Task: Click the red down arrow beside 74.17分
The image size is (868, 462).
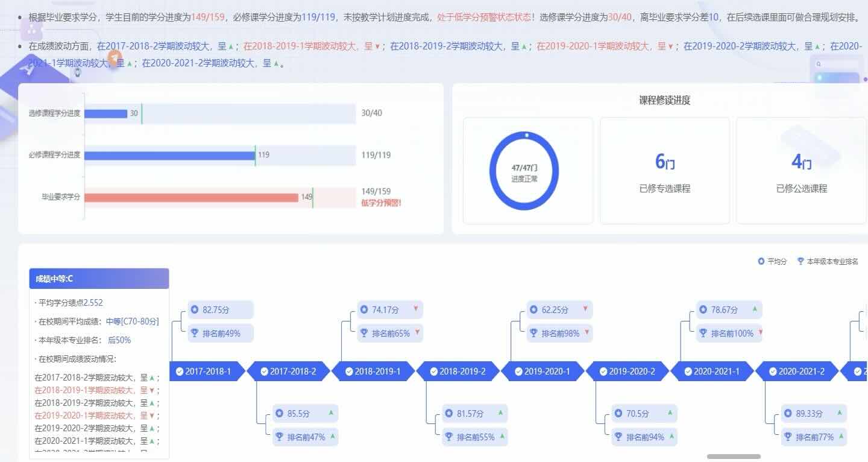Action: coord(415,309)
